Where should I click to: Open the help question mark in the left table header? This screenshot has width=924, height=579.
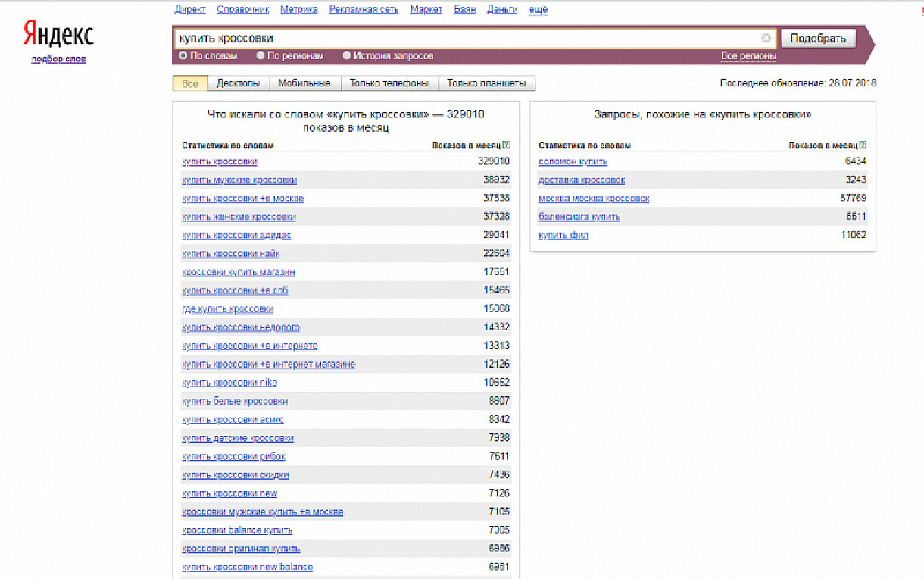point(506,145)
